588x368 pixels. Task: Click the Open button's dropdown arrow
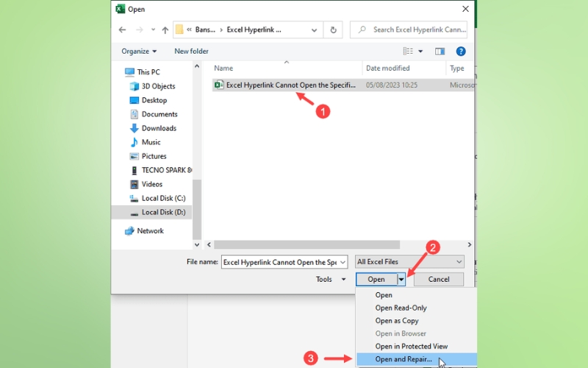[x=401, y=280]
